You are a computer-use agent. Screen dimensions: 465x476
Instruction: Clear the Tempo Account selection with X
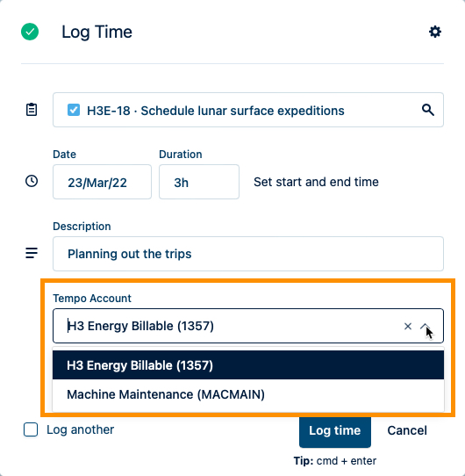408,326
